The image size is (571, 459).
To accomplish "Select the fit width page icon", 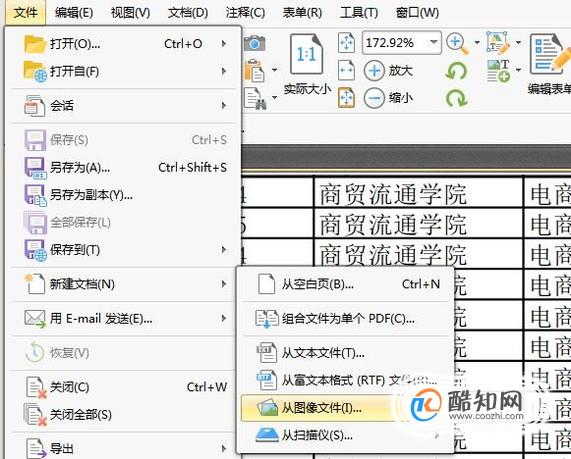I will pyautogui.click(x=346, y=70).
